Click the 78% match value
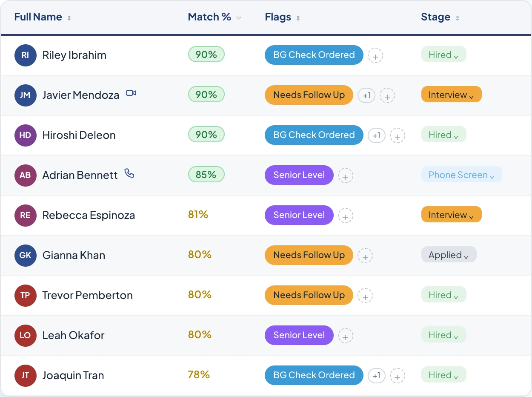 coord(199,375)
